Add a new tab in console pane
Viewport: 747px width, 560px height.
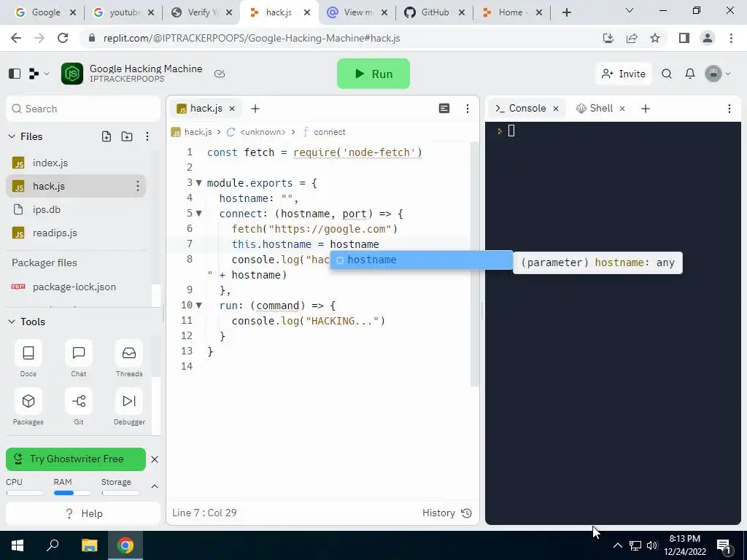pos(646,109)
